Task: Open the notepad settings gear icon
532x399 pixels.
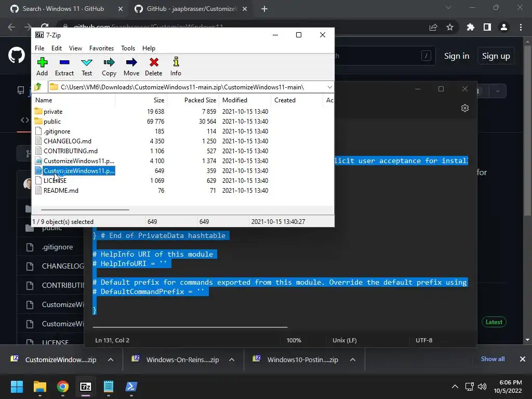Action: coord(465,108)
